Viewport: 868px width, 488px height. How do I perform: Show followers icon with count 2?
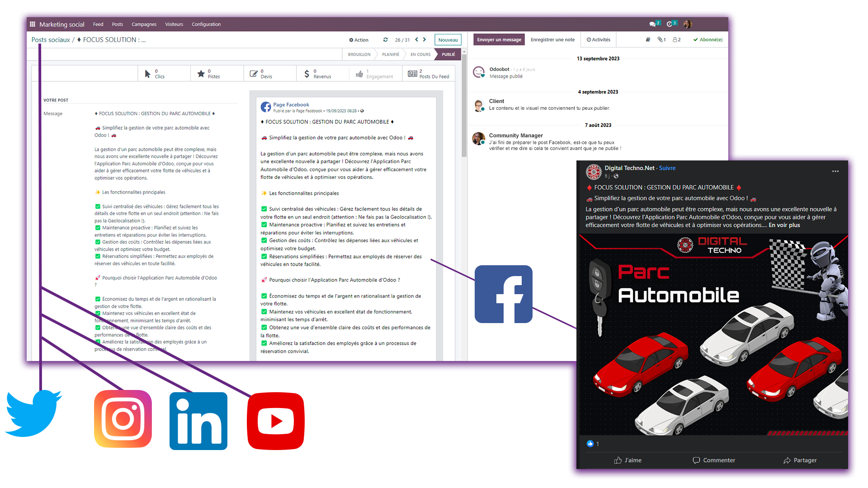(x=677, y=40)
